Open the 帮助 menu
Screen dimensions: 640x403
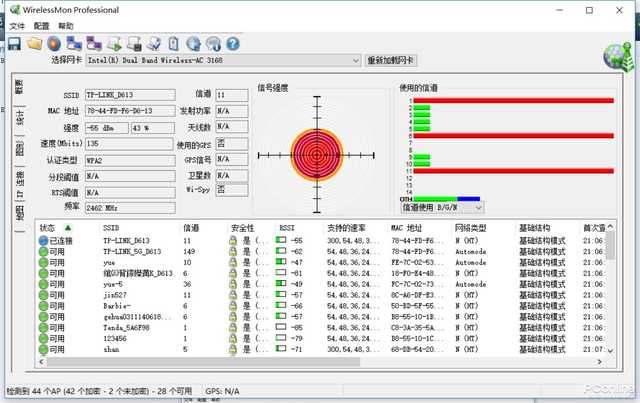point(66,26)
